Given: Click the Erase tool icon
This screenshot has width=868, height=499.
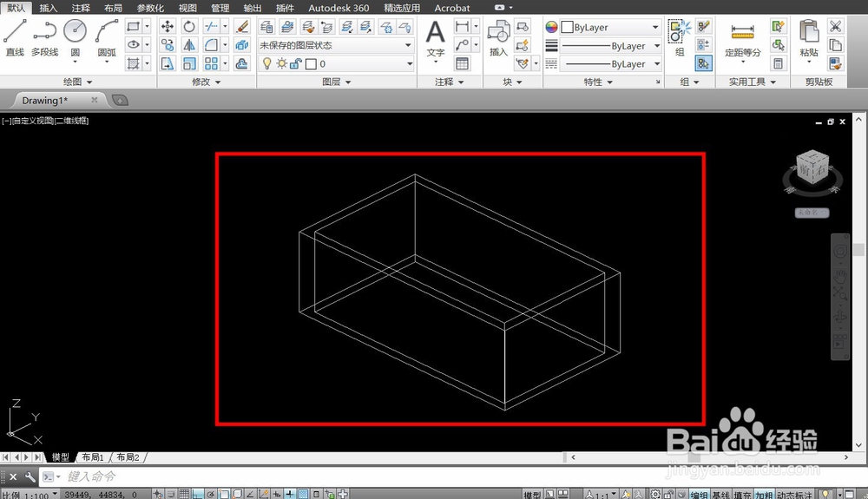Looking at the screenshot, I should [242, 27].
